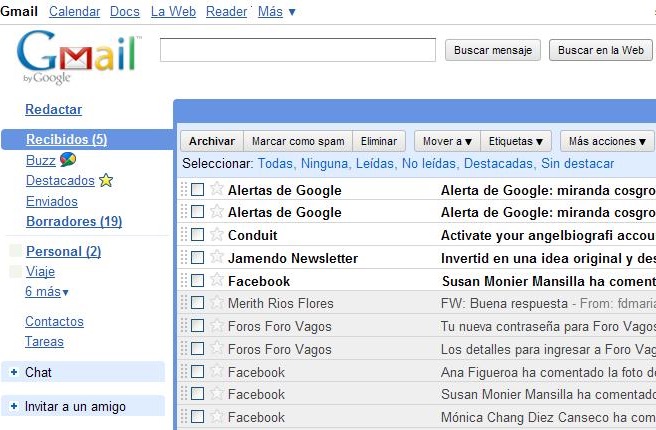Tick checkbox for Mónica Chang Diez Canseco message

[x=197, y=417]
